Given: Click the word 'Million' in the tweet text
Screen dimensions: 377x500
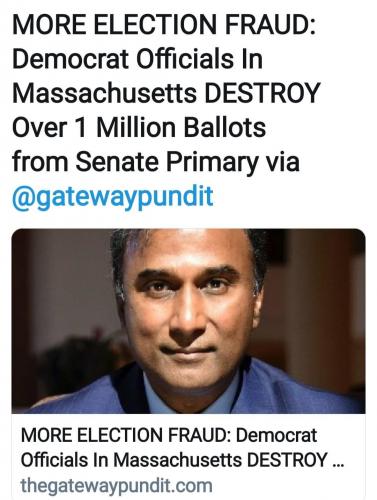Looking at the screenshot, I should pos(137,128).
